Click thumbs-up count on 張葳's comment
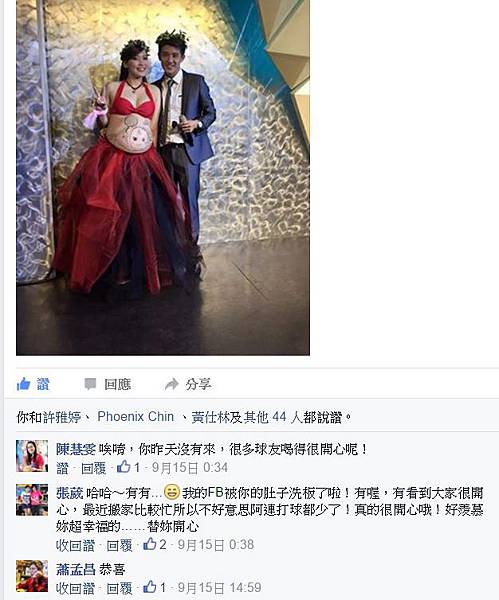 [155, 545]
